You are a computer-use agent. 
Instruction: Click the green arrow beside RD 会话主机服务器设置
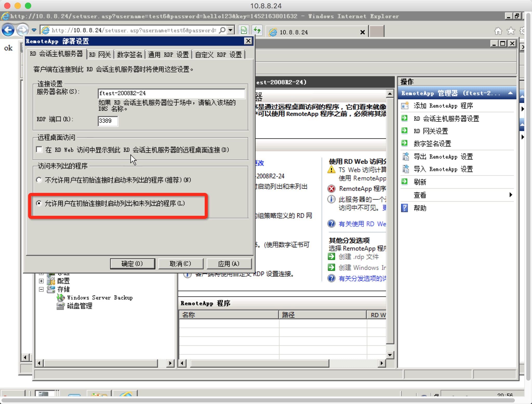pos(404,118)
